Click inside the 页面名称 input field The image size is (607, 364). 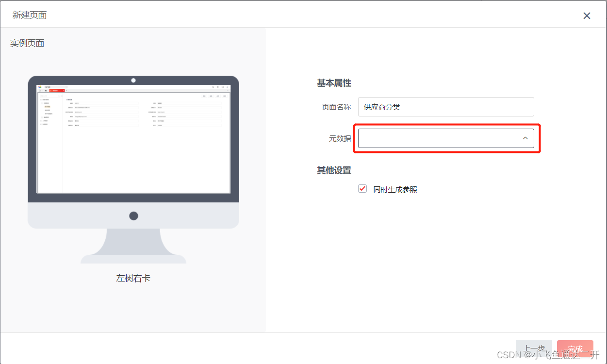[445, 107]
